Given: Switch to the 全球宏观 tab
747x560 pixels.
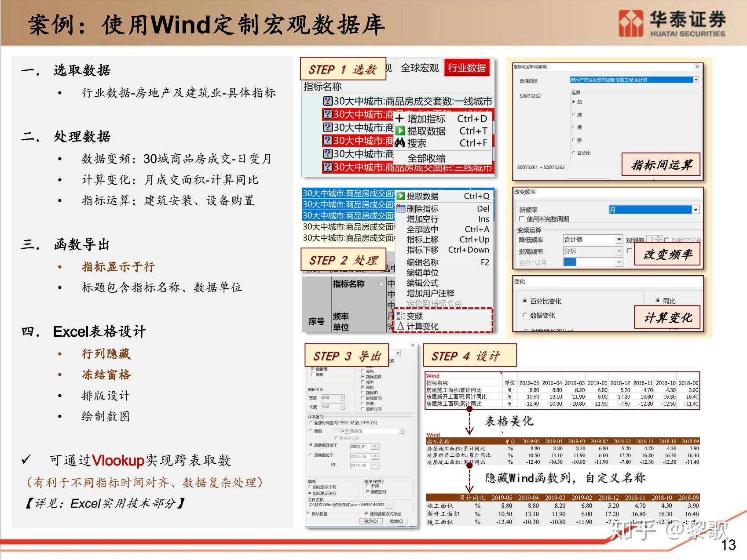Looking at the screenshot, I should pos(420,68).
